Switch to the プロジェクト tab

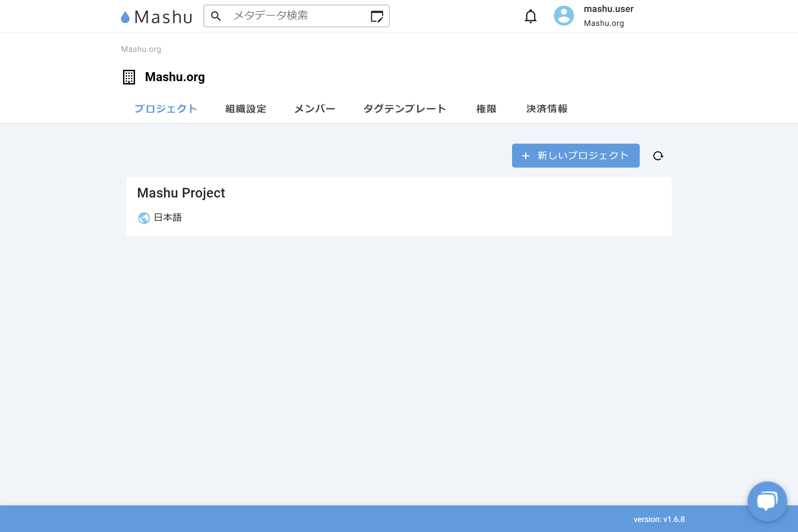tap(166, 109)
